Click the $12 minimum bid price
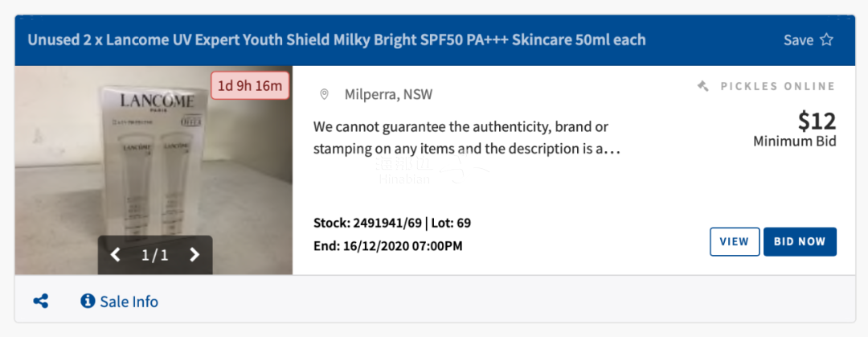This screenshot has height=337, width=868. 817,121
